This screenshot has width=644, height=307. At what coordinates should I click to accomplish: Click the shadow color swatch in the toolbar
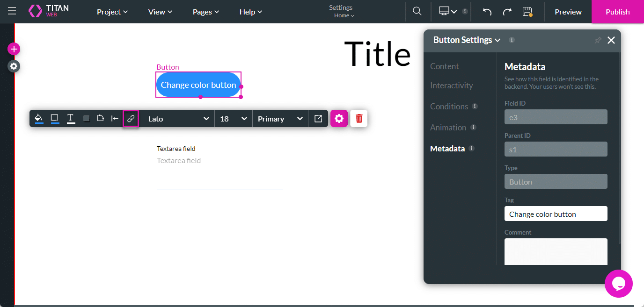point(86,118)
